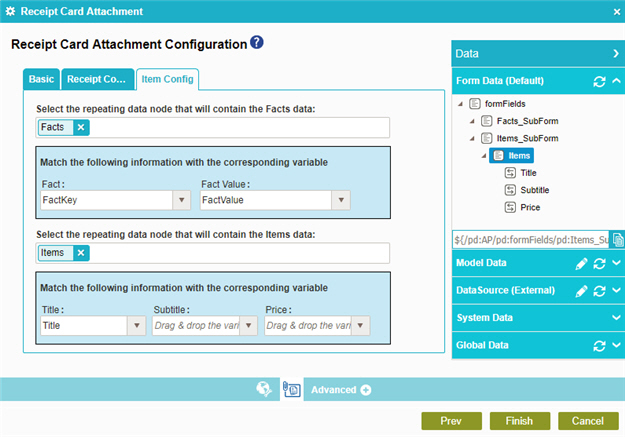
Task: Click the Title variable icon in tree
Action: tap(510, 173)
